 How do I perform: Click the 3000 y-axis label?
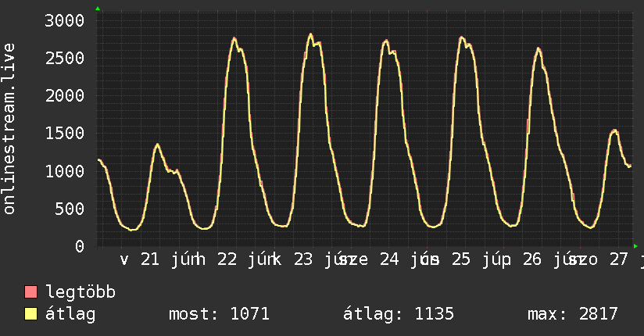tap(65, 20)
